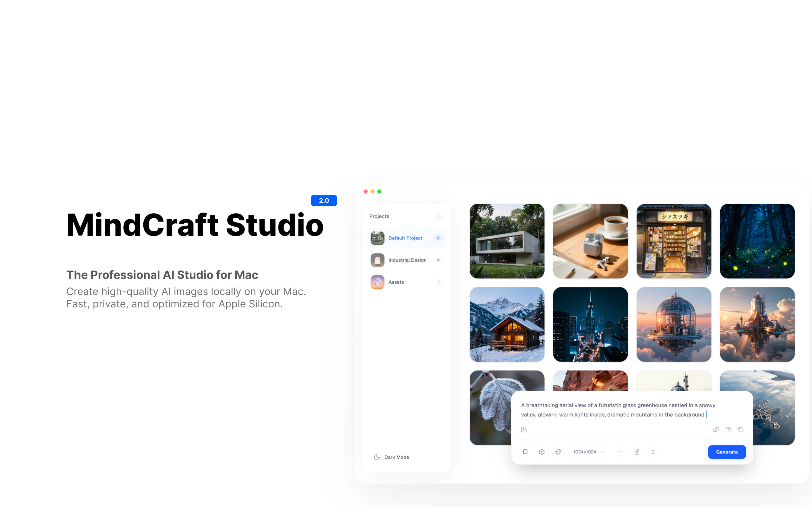Click the sparkle enhance prompt icon
The height and width of the screenshot is (507, 812).
tap(716, 430)
